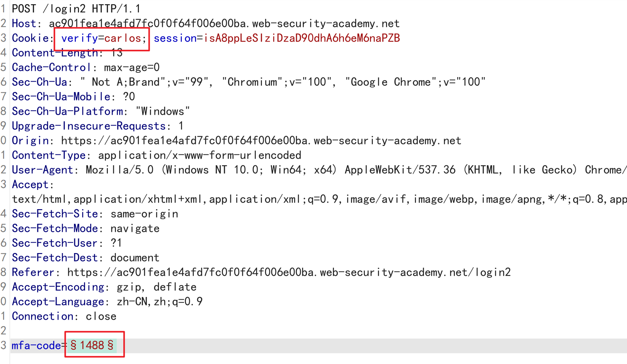The height and width of the screenshot is (364, 627).
Task: Click the Upgrade-Insecure-Requests header name
Action: click(89, 126)
